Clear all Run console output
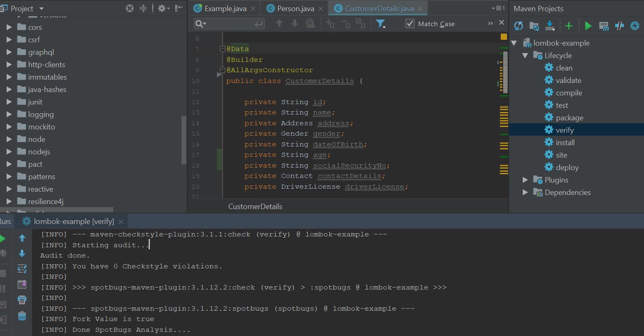Screen dimensions: 644x336 [x=22, y=316]
